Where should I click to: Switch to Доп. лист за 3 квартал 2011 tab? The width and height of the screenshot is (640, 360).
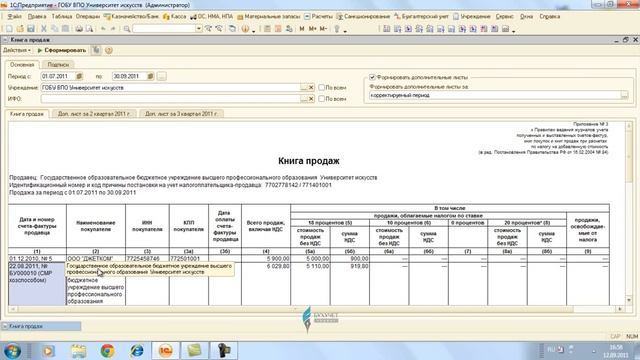pyautogui.click(x=181, y=114)
